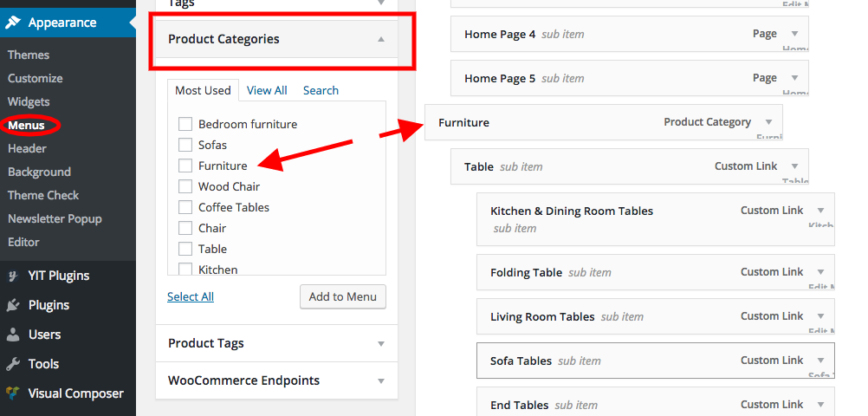Collapse the Product Categories panel arrow

click(x=380, y=40)
